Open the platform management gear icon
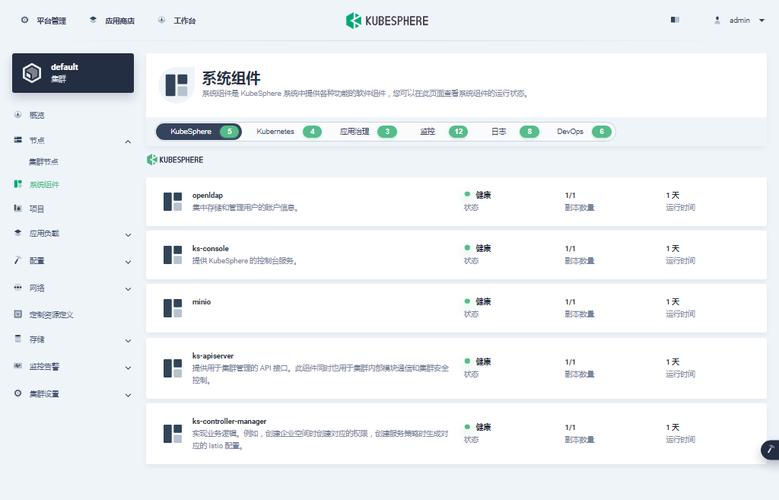Screen dimensions: 779x500 24,20
